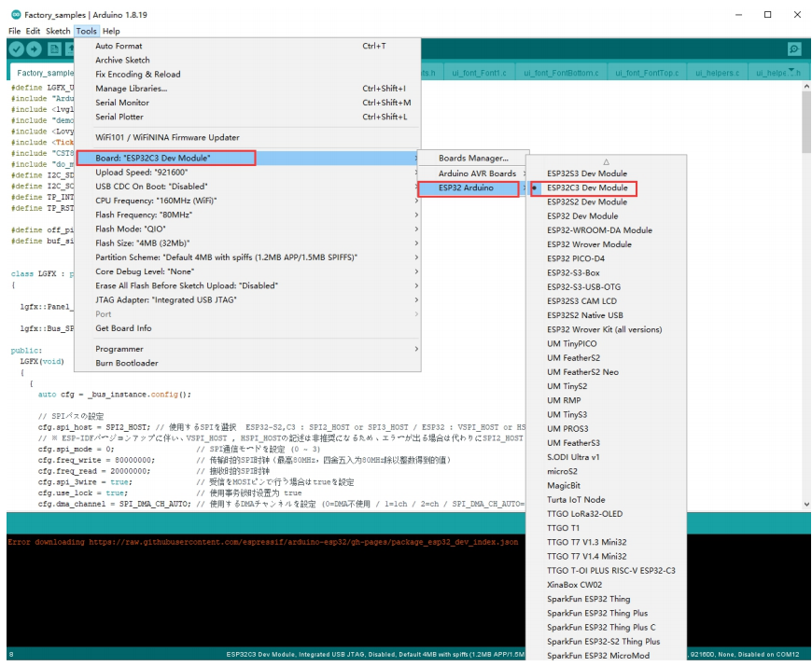Image resolution: width=812 pixels, height=666 pixels.
Task: Open the Help menu
Action: 111,31
